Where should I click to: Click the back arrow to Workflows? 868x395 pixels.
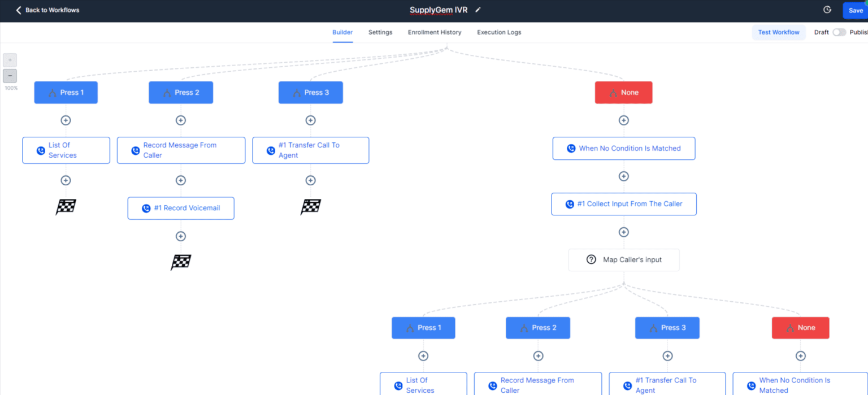click(19, 10)
